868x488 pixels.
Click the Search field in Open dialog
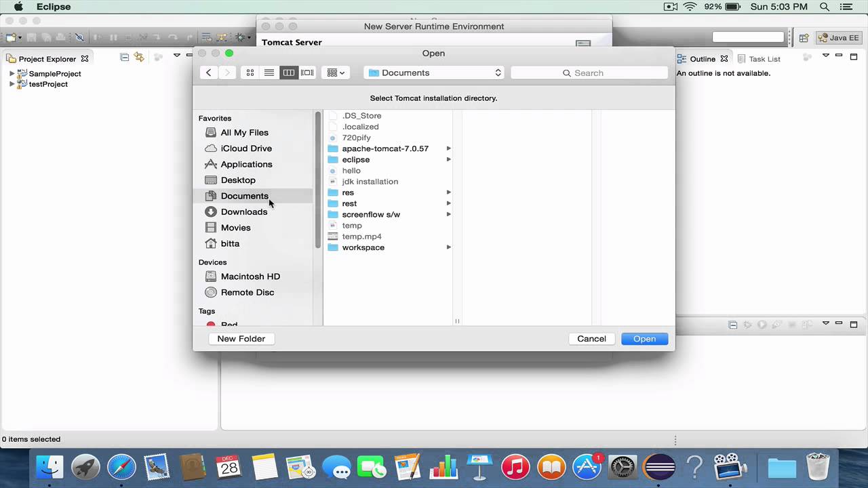(x=589, y=73)
